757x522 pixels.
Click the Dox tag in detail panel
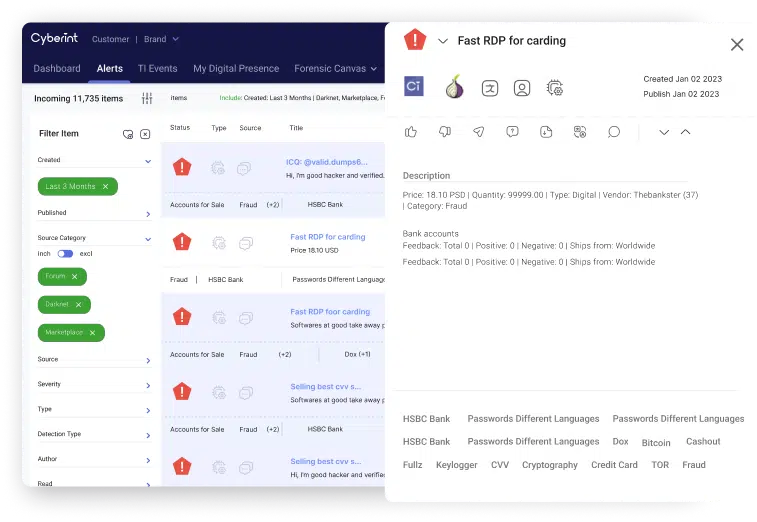click(x=620, y=441)
